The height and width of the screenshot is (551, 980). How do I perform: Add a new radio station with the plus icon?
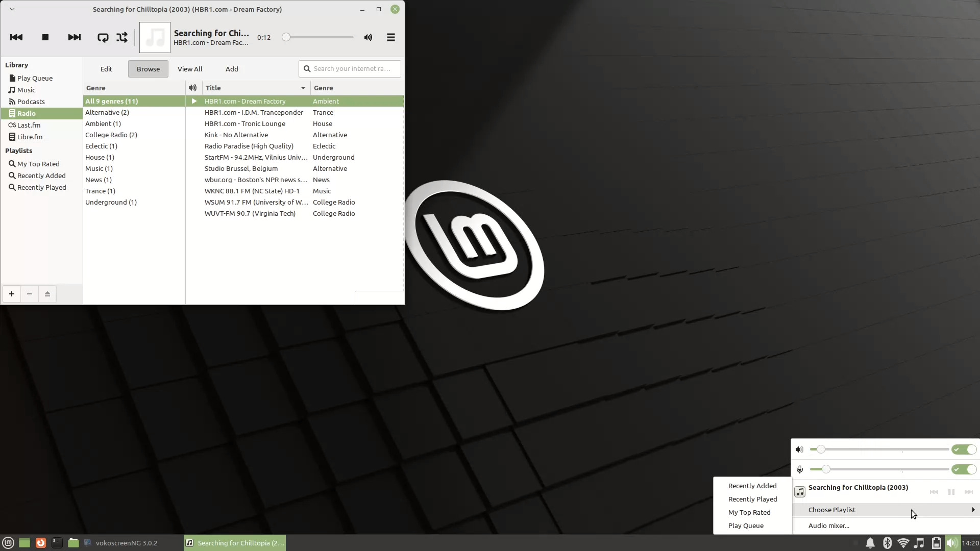[x=11, y=294]
